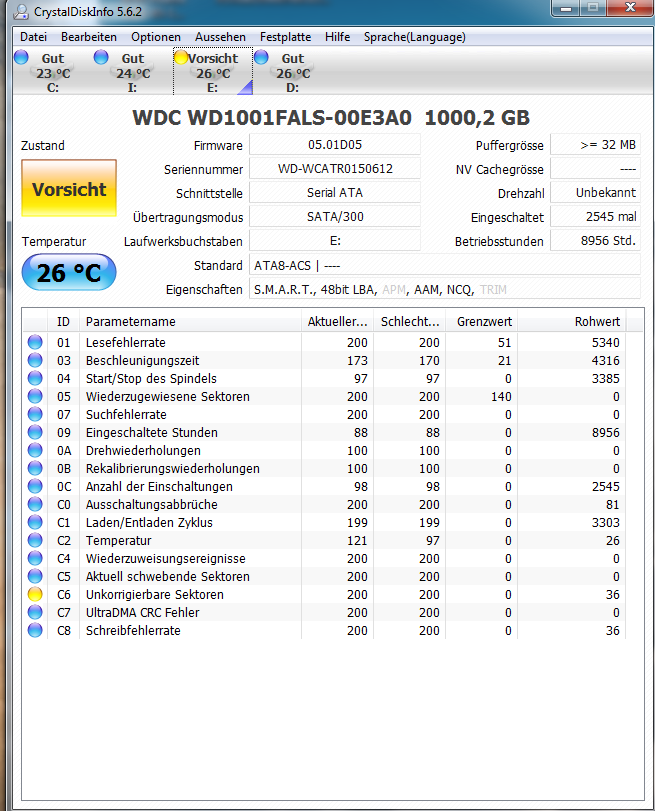Screen dimensions: 655x811
Task: Click the CrystalDiskInfo title bar app icon
Action: click(x=21, y=11)
